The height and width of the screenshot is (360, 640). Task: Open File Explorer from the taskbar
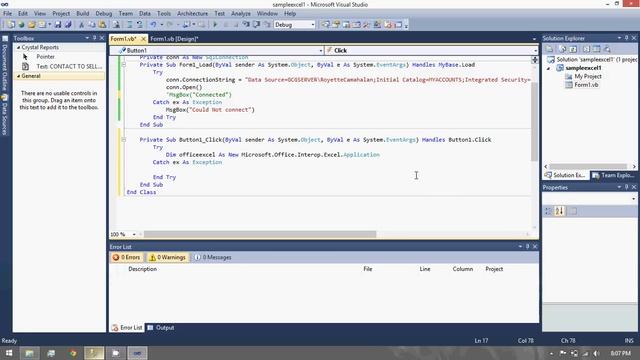30,353
